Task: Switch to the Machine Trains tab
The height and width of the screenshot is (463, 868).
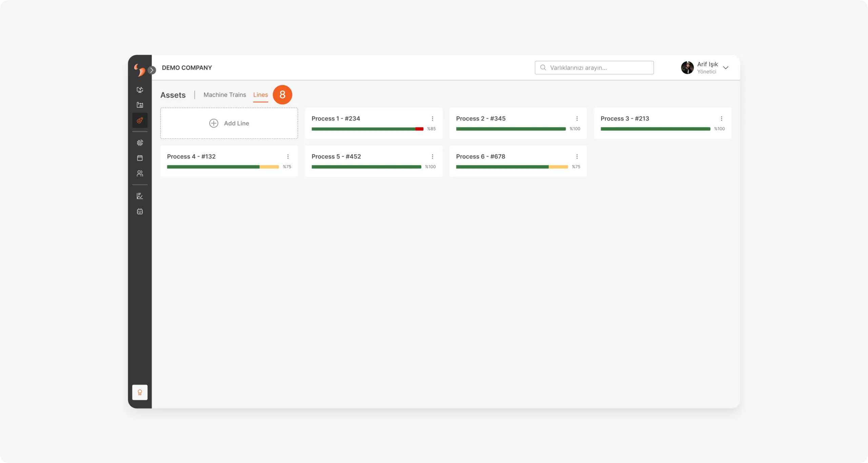Action: tap(225, 95)
